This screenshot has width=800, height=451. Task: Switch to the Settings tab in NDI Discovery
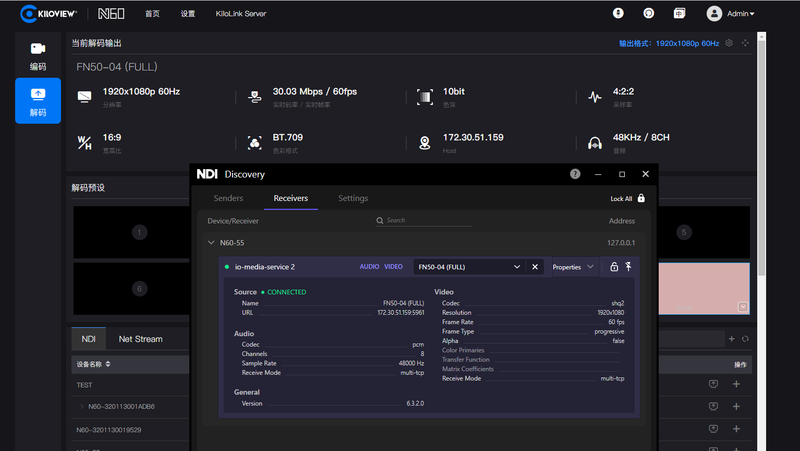pos(353,198)
